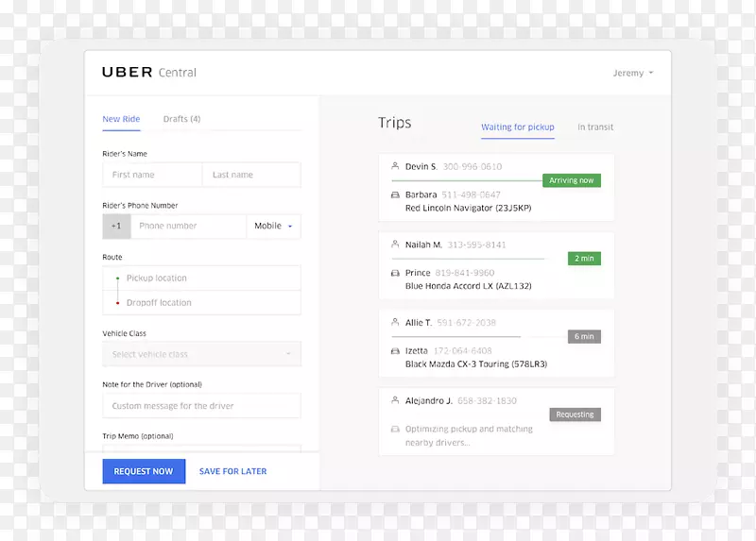Click phone number 591-672-2038
756x541 pixels.
tap(466, 323)
